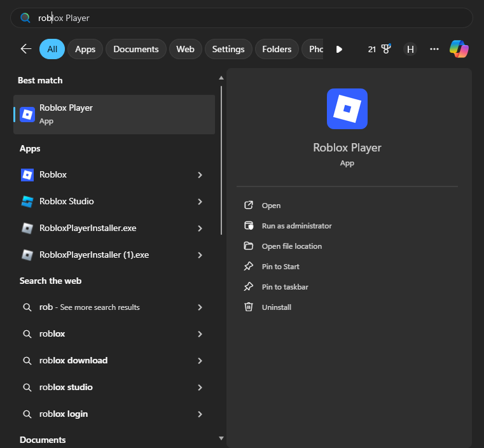Viewport: 484px width, 448px height.
Task: Expand the Roblox app result chevron
Action: point(200,175)
